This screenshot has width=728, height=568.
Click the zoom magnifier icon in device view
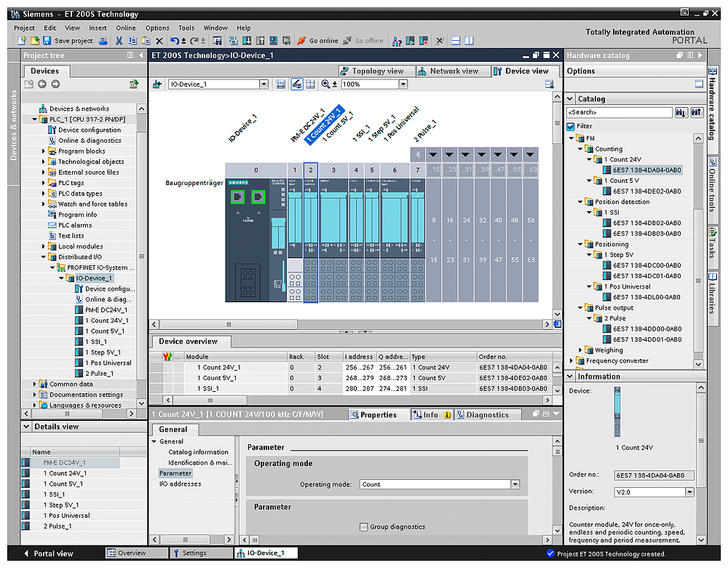tap(326, 84)
